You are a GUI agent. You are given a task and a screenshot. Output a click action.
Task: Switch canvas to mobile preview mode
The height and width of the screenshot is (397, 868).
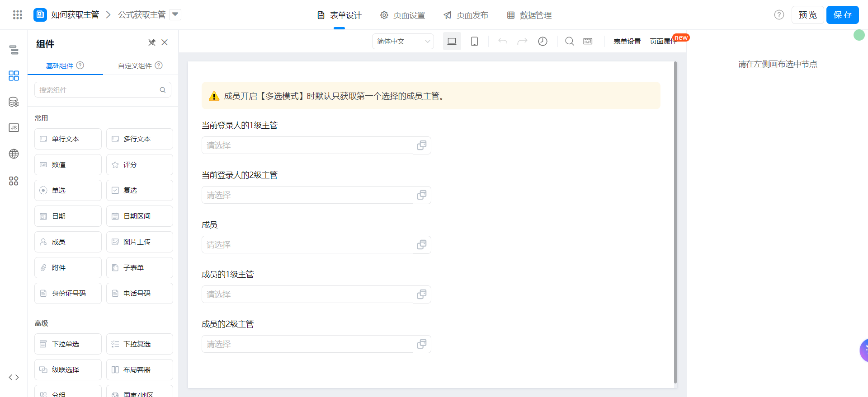[x=474, y=41]
